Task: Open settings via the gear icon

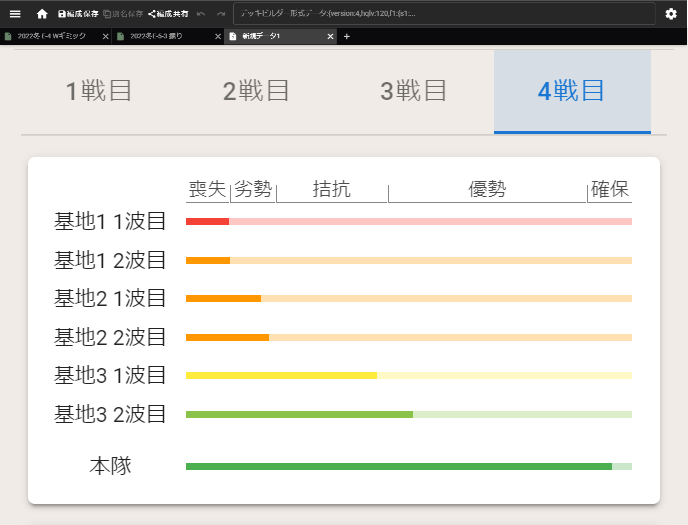Action: point(671,14)
